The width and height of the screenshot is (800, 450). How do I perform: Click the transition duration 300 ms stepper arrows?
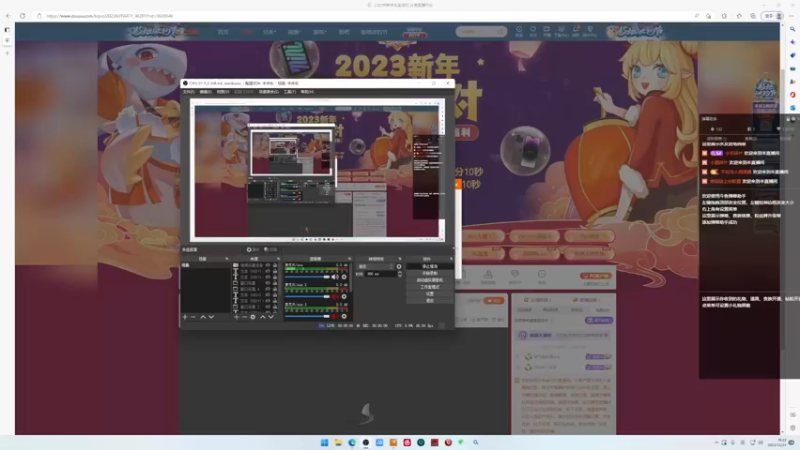pyautogui.click(x=399, y=274)
